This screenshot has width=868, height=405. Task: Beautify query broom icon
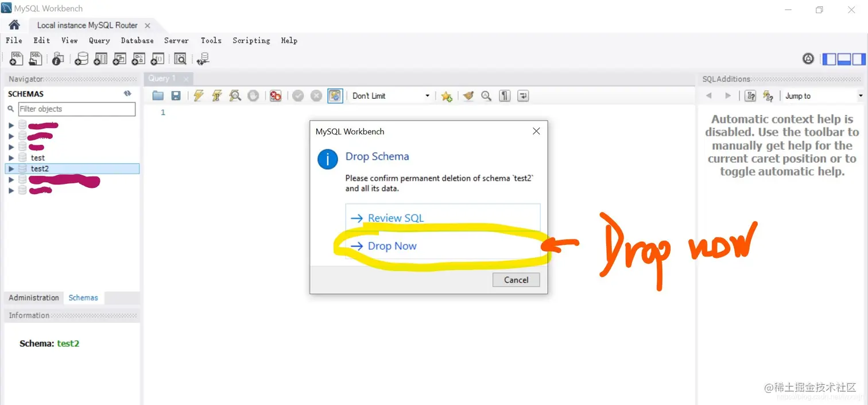click(x=468, y=96)
